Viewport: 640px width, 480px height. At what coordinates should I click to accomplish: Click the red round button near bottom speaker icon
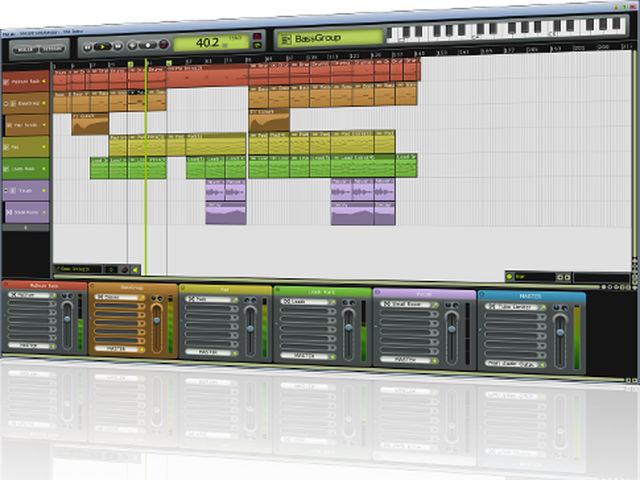coord(124,269)
